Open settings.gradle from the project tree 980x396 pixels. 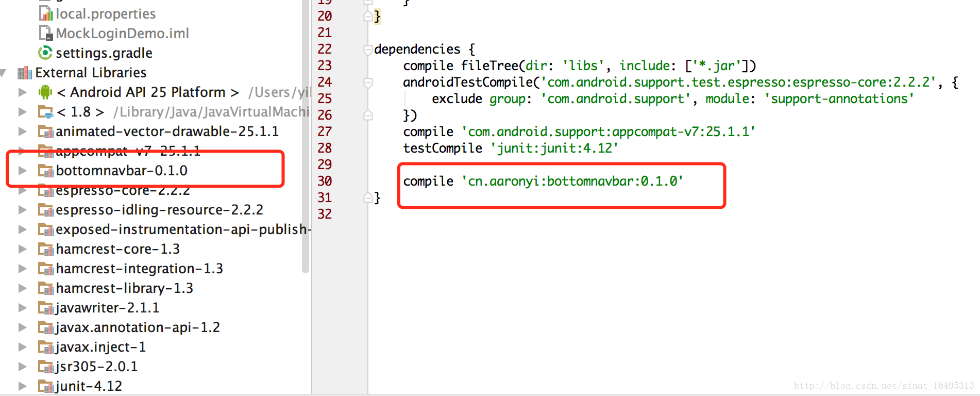tap(104, 53)
